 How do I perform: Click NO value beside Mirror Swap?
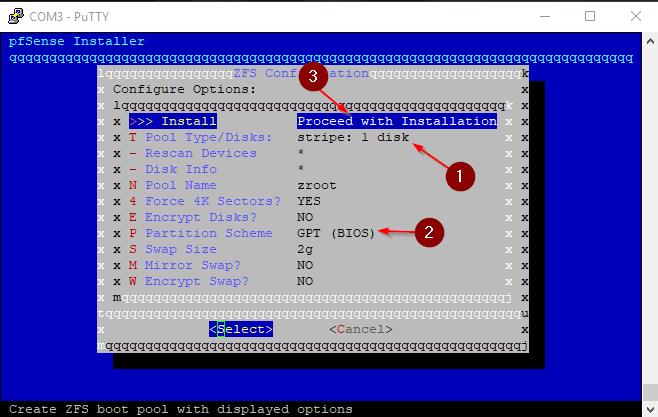(305, 265)
